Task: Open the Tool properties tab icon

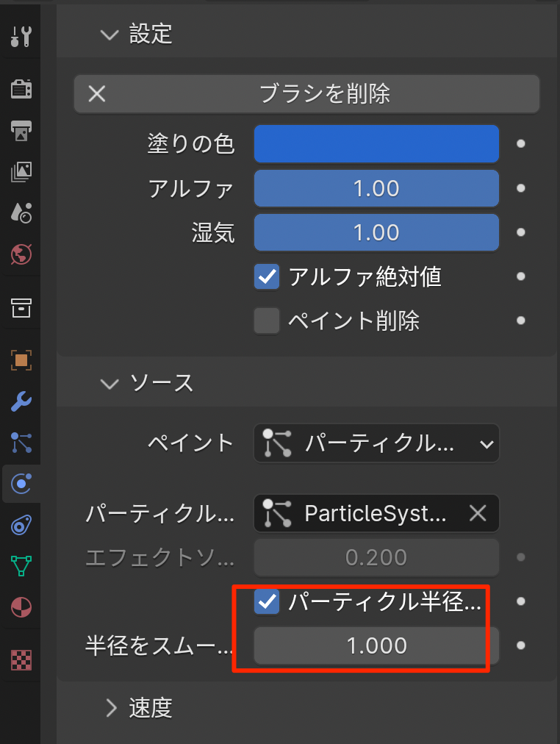Action: [21, 36]
